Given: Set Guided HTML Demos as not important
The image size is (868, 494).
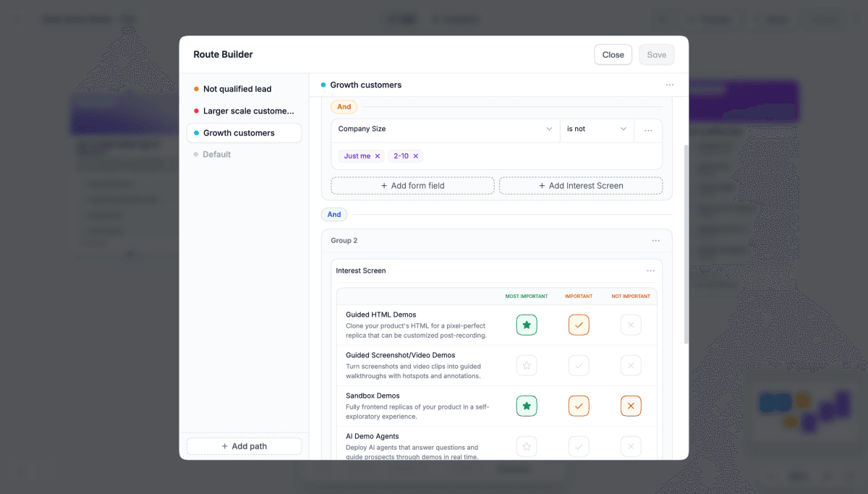Looking at the screenshot, I should (631, 325).
